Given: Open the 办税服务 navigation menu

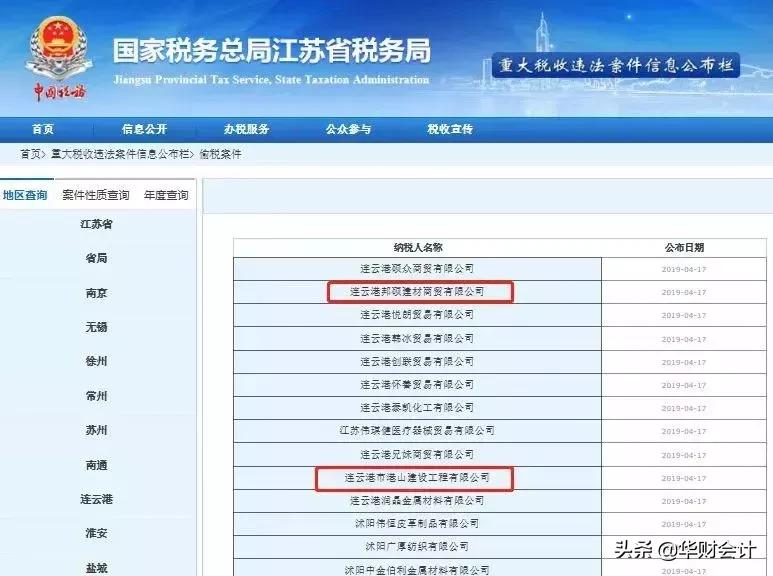Looking at the screenshot, I should click(x=246, y=129).
